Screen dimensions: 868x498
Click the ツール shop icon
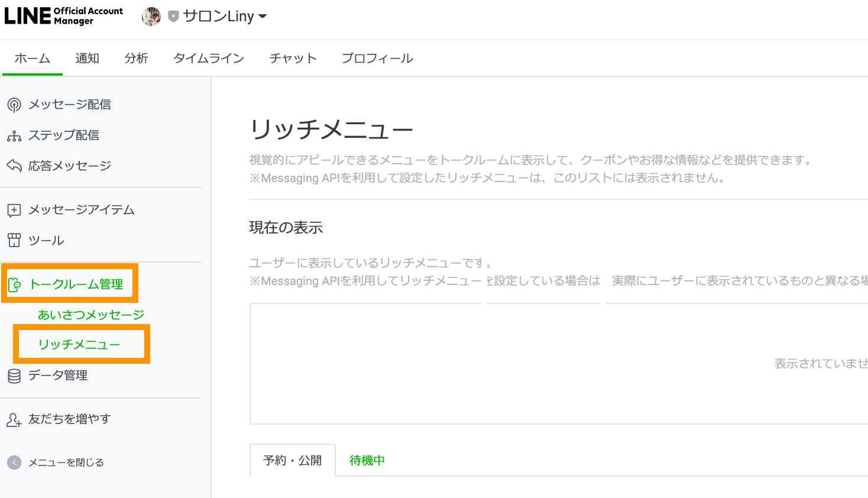(14, 240)
